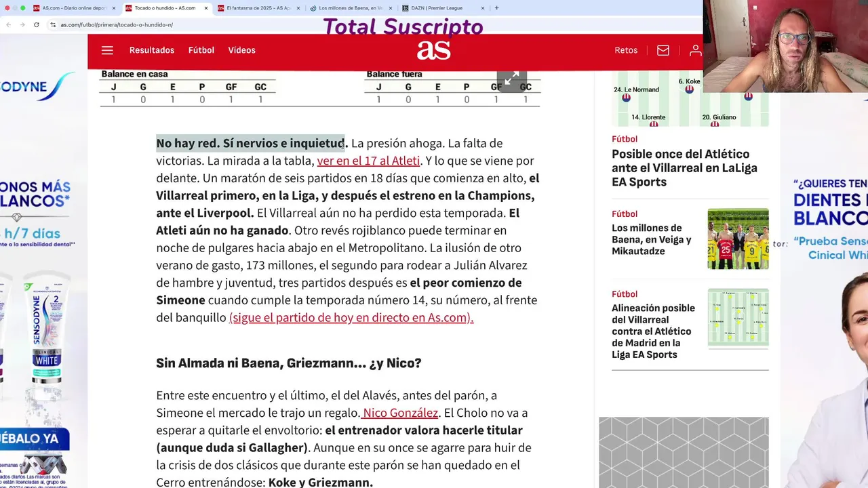Follow 'sigue el partido de hoy en directo' link
The image size is (868, 488).
tap(351, 318)
